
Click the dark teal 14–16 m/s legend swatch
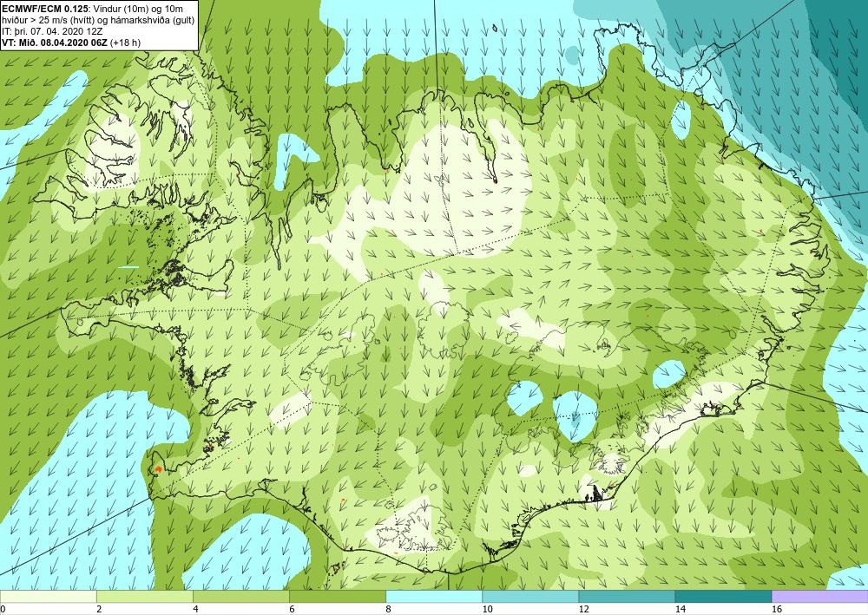click(723, 596)
